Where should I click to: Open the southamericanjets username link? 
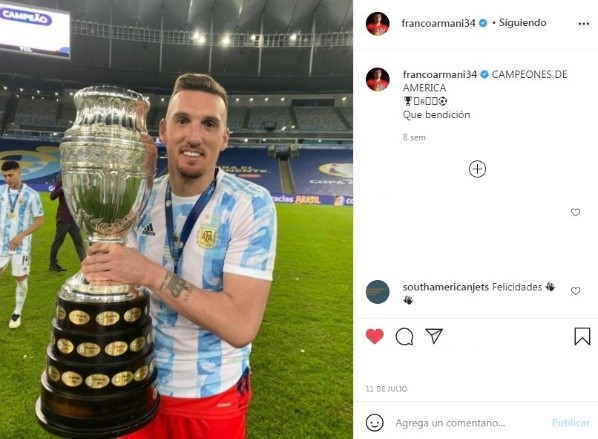445,287
